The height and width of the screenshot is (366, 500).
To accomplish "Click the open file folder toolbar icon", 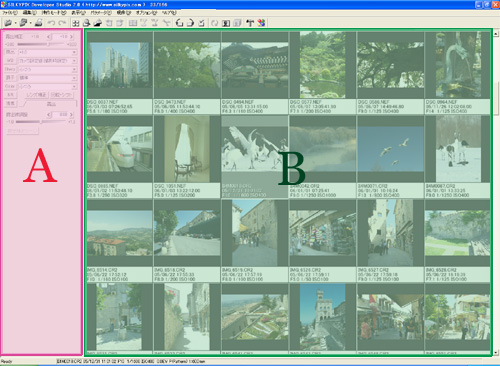I will pyautogui.click(x=8, y=23).
